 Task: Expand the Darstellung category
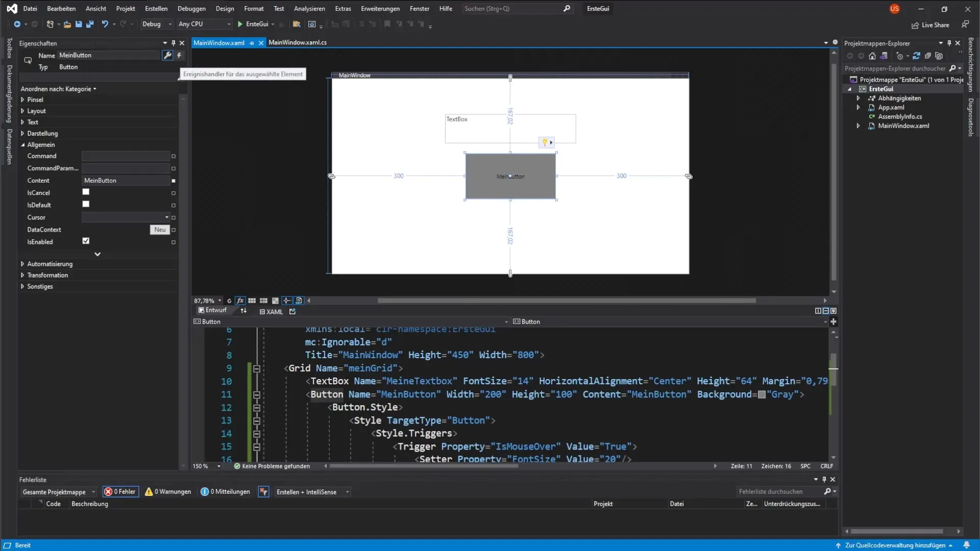[22, 134]
